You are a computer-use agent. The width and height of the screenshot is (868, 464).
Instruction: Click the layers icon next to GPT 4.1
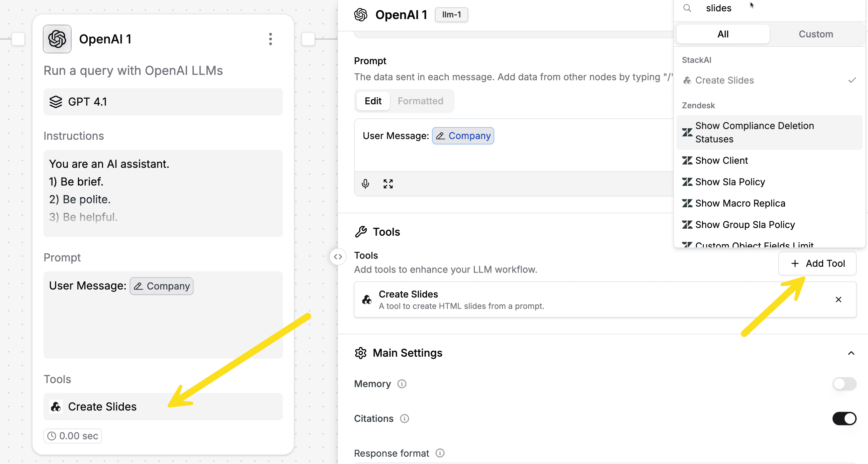56,101
